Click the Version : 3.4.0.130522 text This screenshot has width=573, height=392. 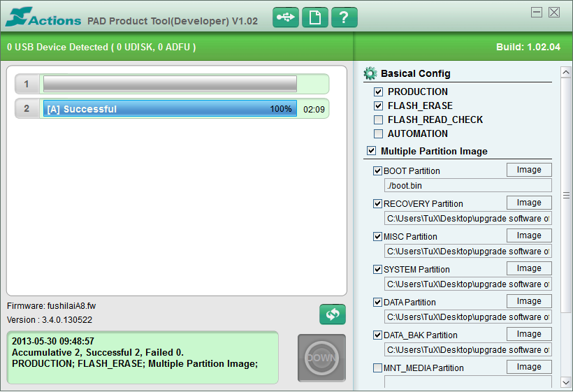pos(50,319)
